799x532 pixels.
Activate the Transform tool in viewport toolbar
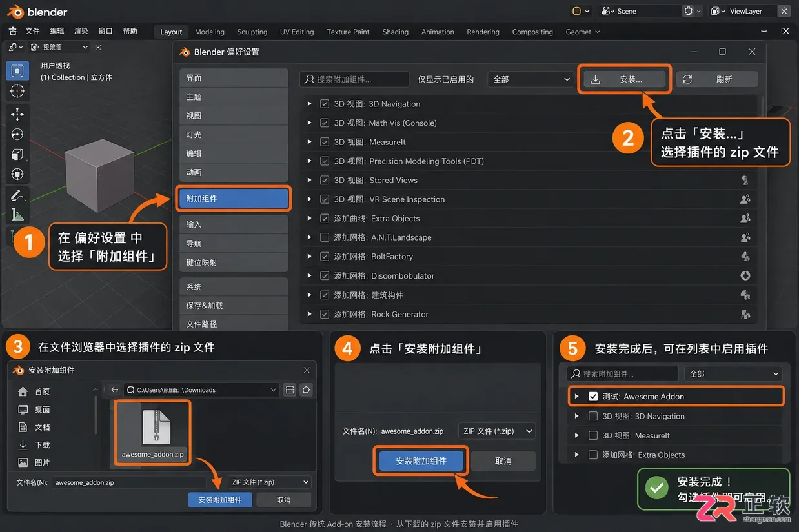tap(17, 174)
